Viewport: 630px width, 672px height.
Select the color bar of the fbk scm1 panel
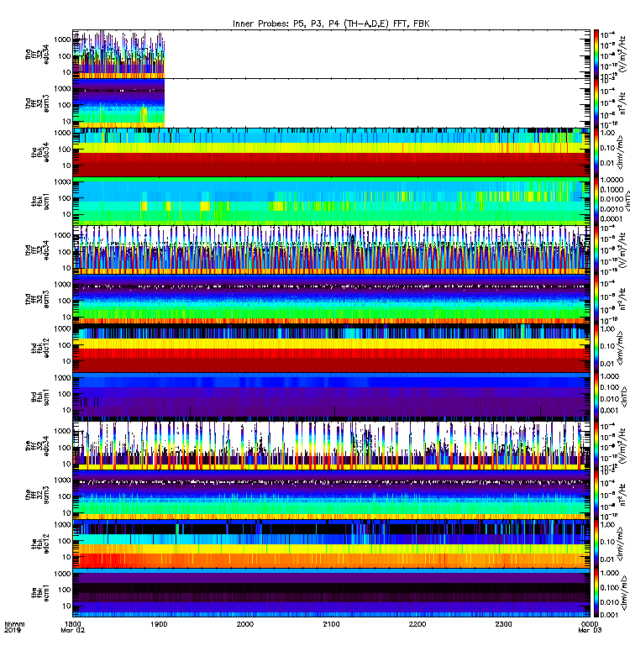coord(596,593)
